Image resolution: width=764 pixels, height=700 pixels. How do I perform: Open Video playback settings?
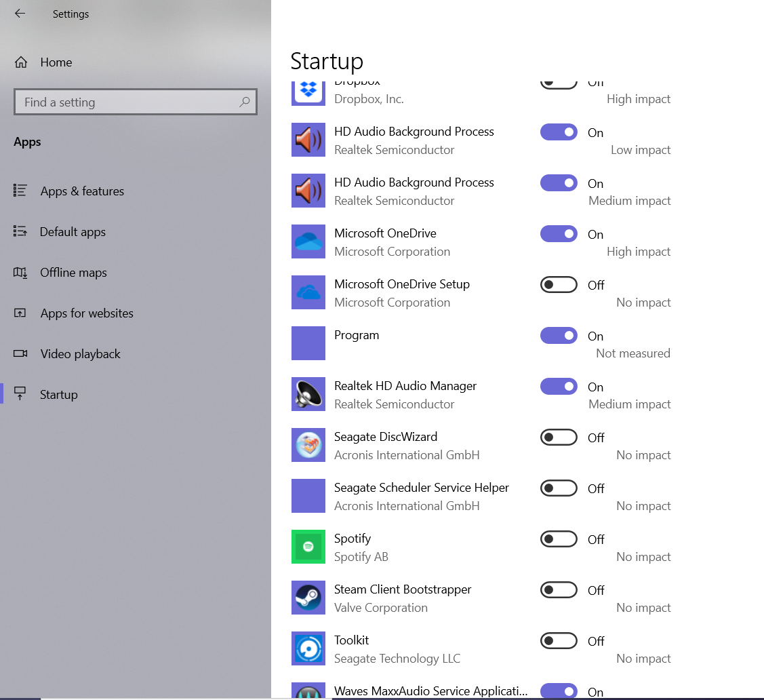[136, 354]
